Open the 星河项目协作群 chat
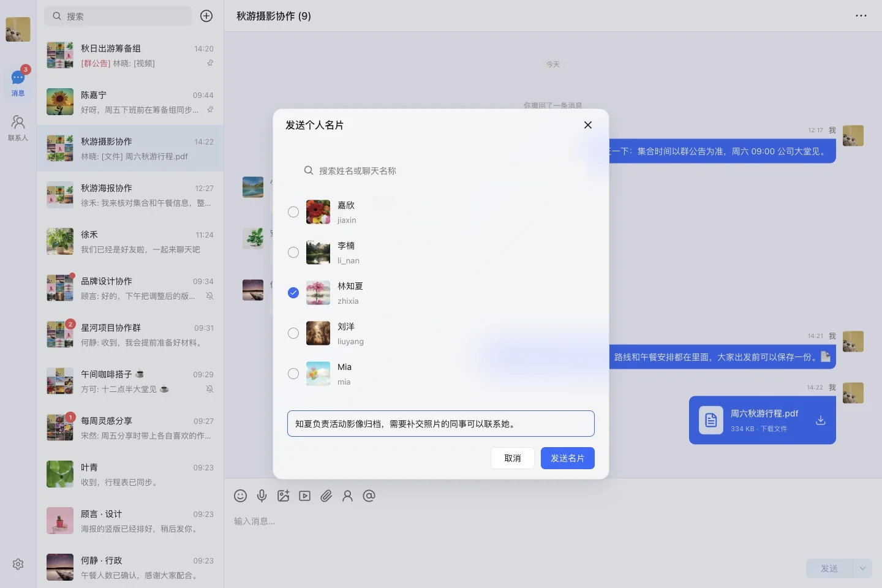882x588 pixels. coord(130,334)
